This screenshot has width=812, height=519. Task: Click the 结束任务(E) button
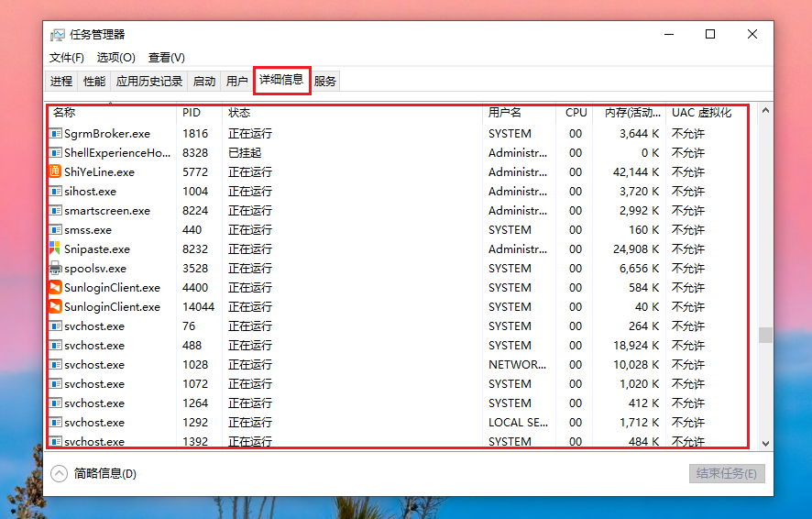pyautogui.click(x=727, y=473)
